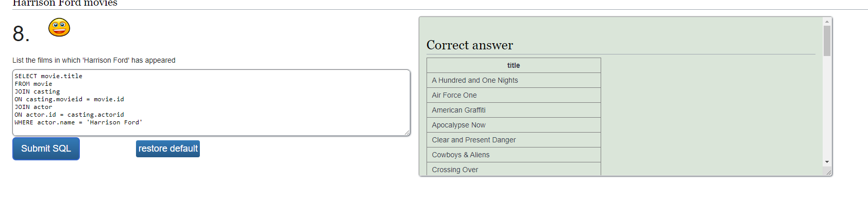Screen dimensions: 868x203
Task: Click the 'American Graffiti' result row
Action: (x=514, y=110)
